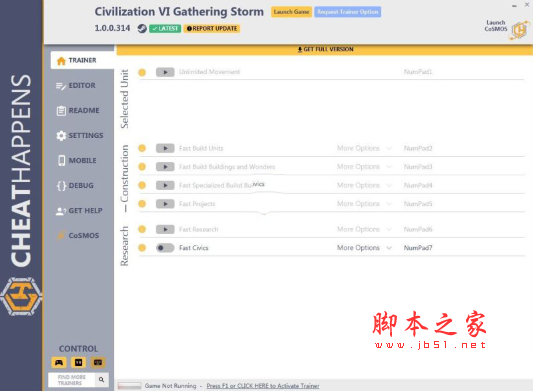
Task: Click the yellow dot beside Fast Build Units
Action: [142, 148]
